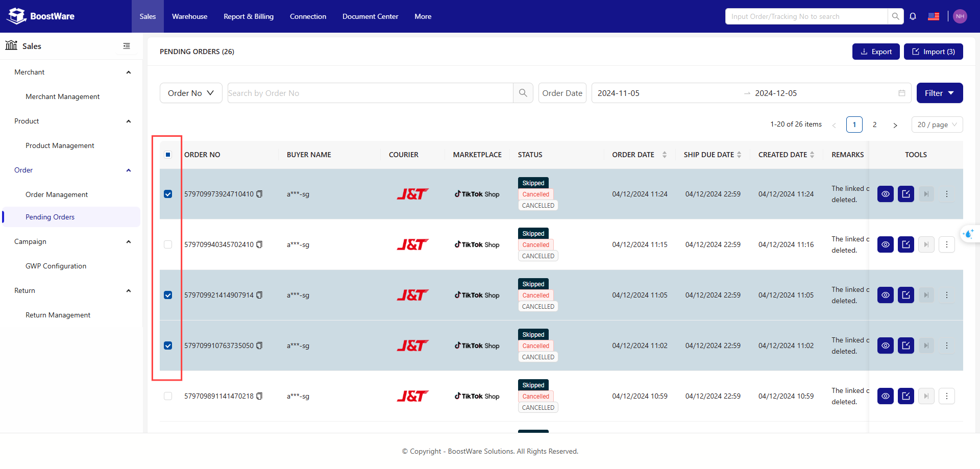980x469 pixels.
Task: Open NH user avatar menu
Action: point(960,16)
